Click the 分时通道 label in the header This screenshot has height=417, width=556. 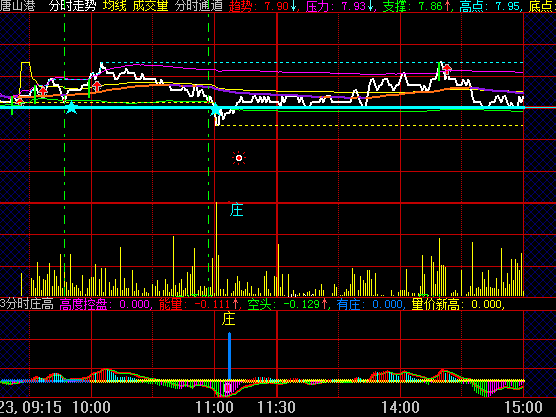coord(199,6)
